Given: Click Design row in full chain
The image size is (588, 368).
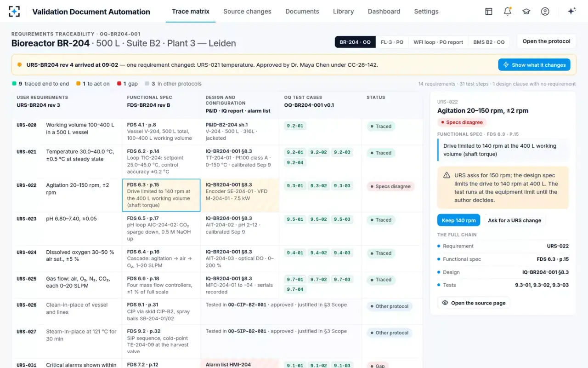Looking at the screenshot, I should coord(503,272).
